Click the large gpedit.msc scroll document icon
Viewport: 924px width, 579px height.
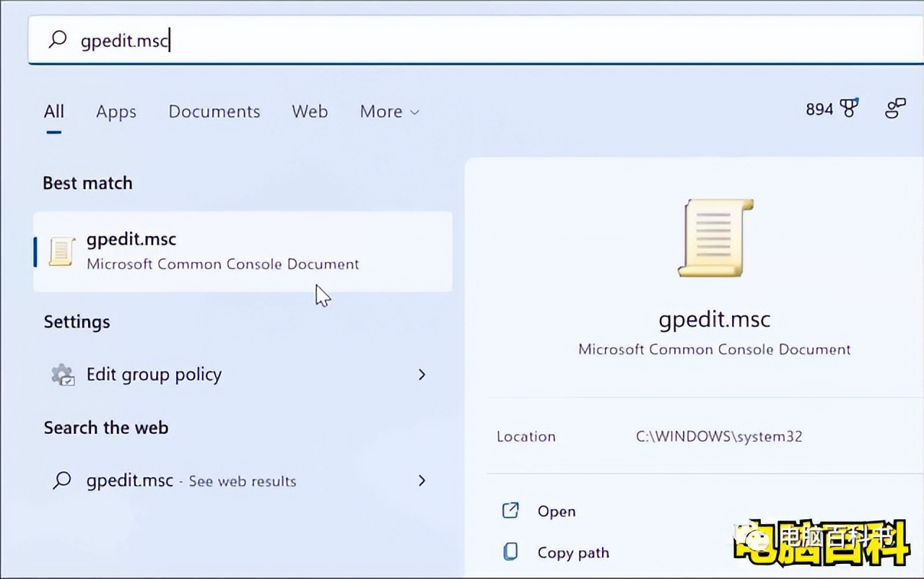click(714, 237)
